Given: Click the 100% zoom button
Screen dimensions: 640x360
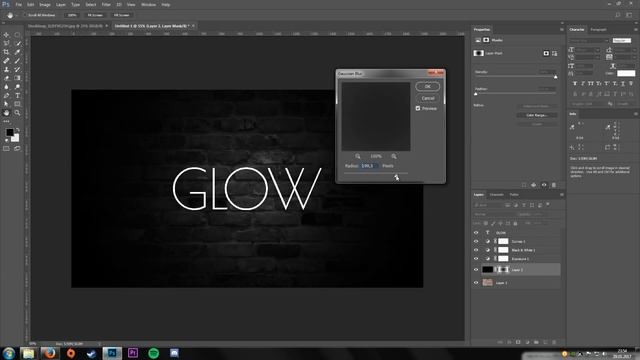Looking at the screenshot, I should pos(72,15).
